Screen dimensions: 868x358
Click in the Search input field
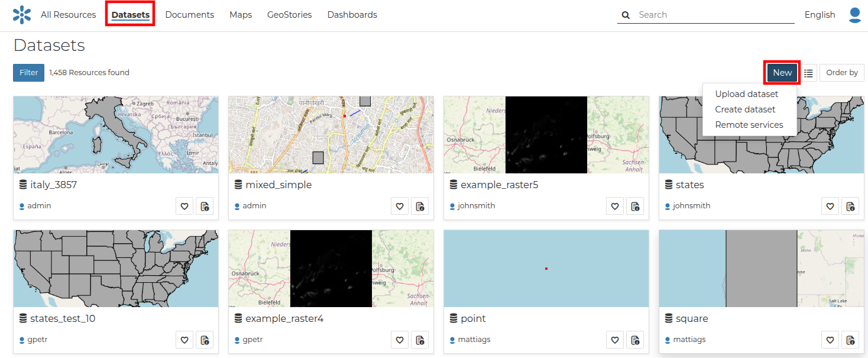[715, 15]
